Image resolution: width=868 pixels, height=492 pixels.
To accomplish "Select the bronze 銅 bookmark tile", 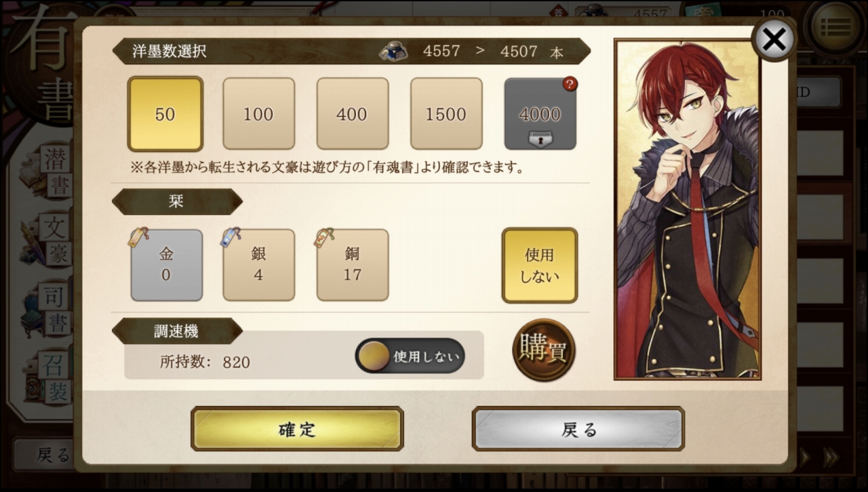I will point(352,264).
